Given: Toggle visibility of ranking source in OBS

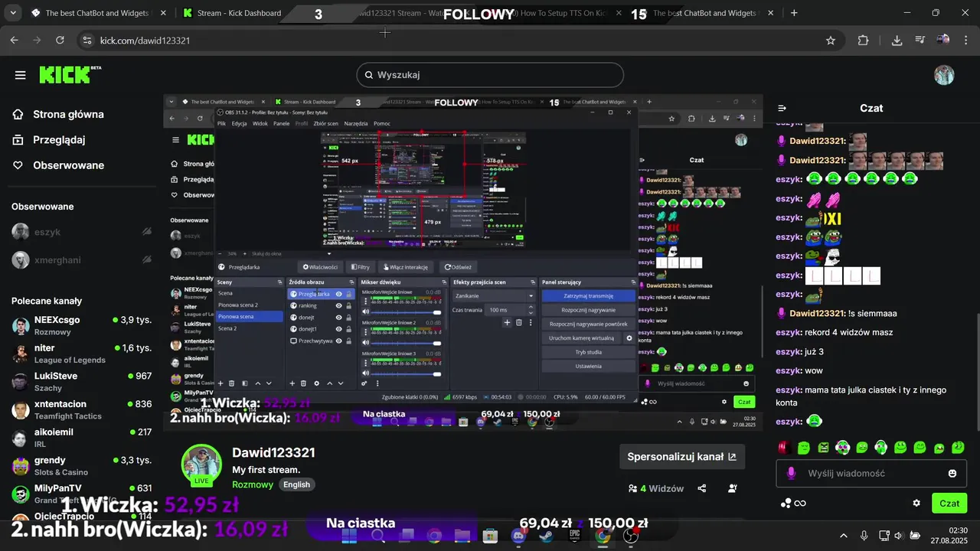Looking at the screenshot, I should coord(338,305).
